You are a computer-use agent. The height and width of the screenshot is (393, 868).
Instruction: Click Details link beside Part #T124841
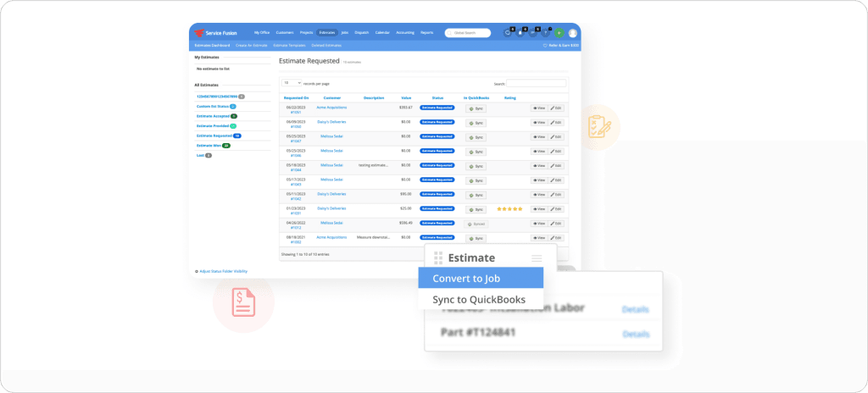click(x=636, y=335)
